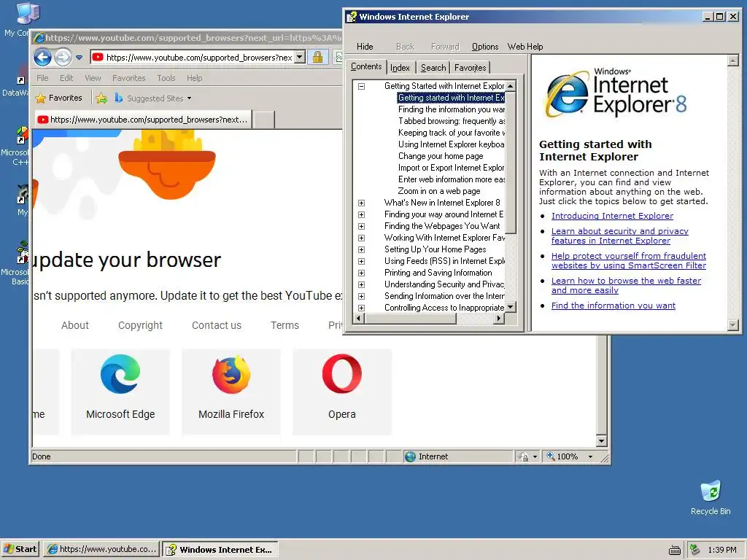The height and width of the screenshot is (560, 747).
Task: Click the Terms footer link
Action: point(285,325)
